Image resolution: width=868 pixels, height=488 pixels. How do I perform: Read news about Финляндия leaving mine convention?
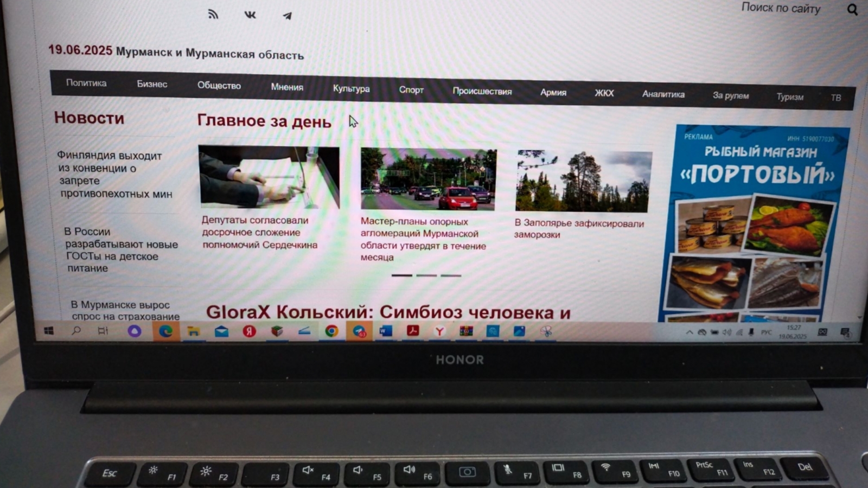pyautogui.click(x=114, y=175)
